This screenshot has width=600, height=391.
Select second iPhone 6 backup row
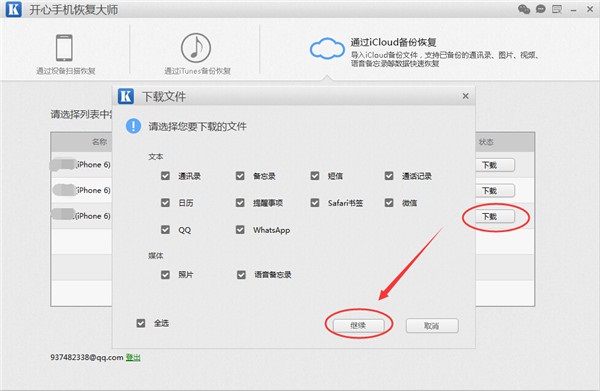[81, 190]
